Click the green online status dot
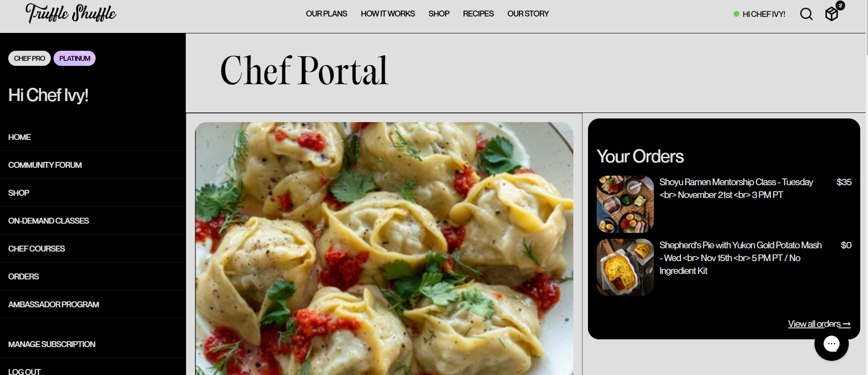The height and width of the screenshot is (375, 868). pyautogui.click(x=736, y=14)
